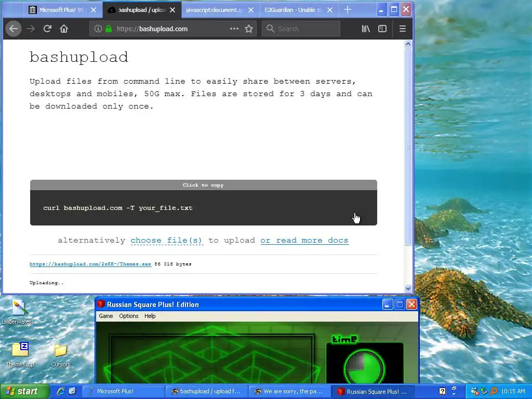Screen dimensions: 532x399
Task: Select the Cursors desktop folder
Action: [x=60, y=355]
